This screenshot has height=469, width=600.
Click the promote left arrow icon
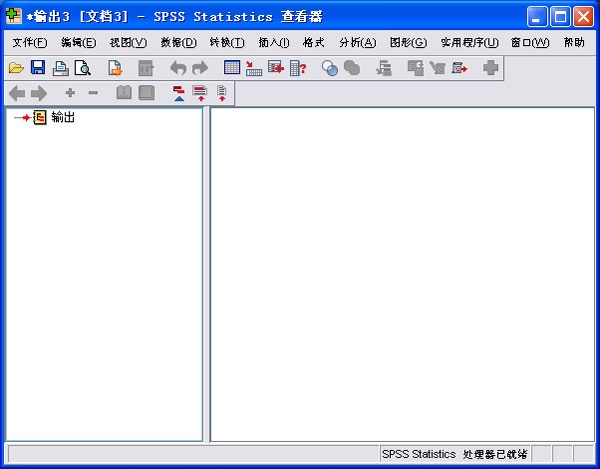17,93
